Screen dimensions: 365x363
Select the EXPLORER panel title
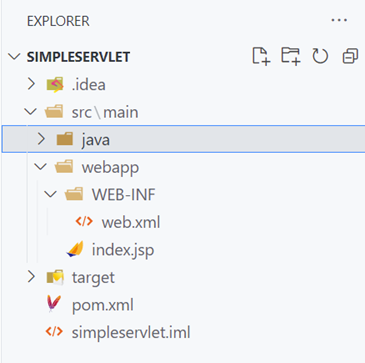coord(58,21)
